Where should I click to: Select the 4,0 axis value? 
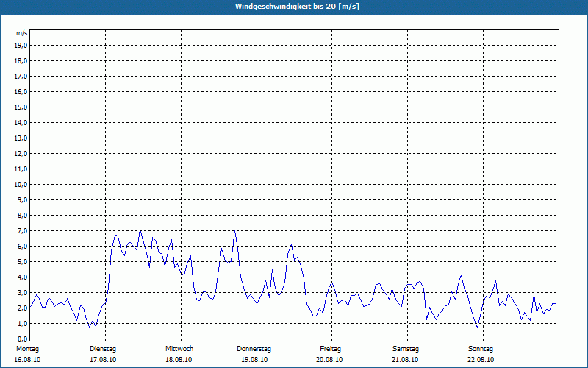coord(23,277)
